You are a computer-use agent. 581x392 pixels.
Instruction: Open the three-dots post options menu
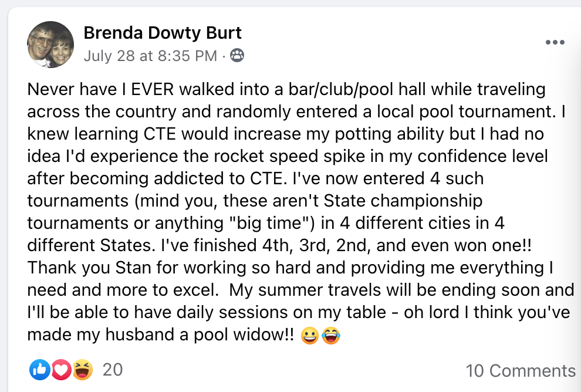click(x=555, y=42)
